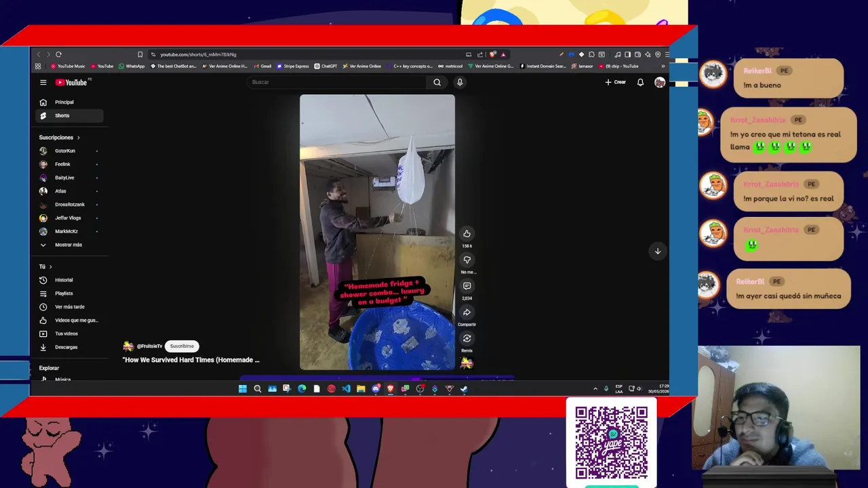Open YouTube notifications bell
868x488 pixels.
[640, 82]
